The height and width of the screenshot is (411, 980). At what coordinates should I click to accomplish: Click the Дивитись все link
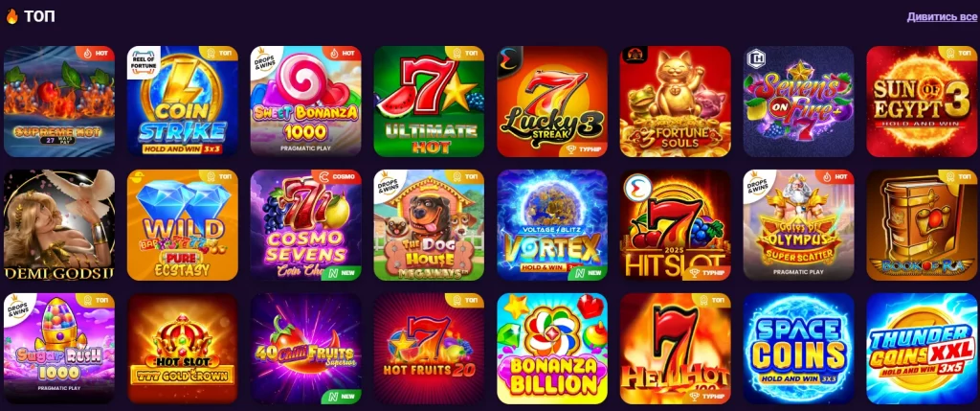coord(942,17)
